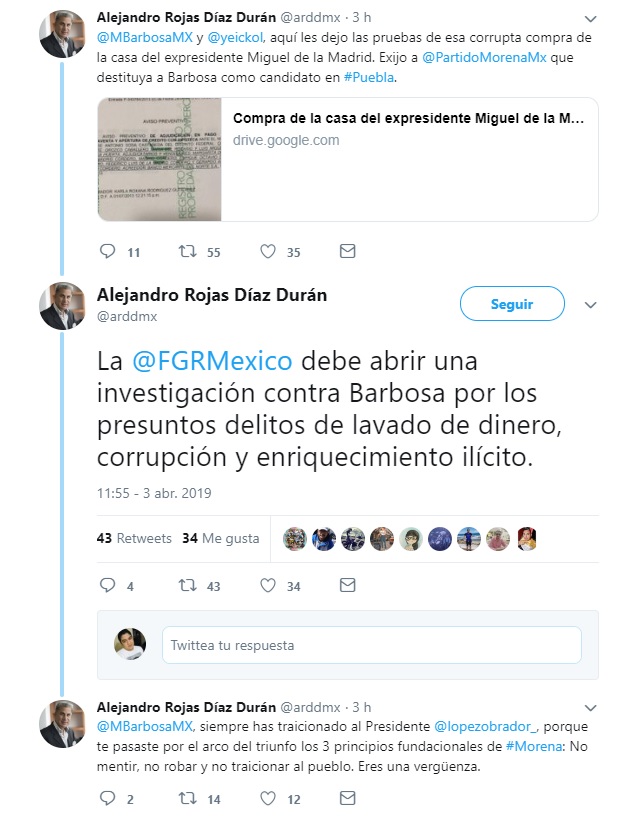Retweet the tweet with 55 retweets
The image size is (631, 816).
click(188, 251)
